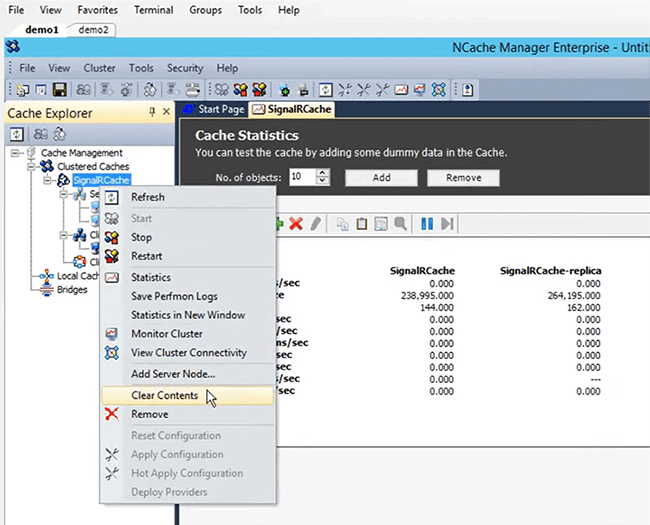The image size is (650, 525).
Task: Switch to the Start Page tab
Action: 215,109
